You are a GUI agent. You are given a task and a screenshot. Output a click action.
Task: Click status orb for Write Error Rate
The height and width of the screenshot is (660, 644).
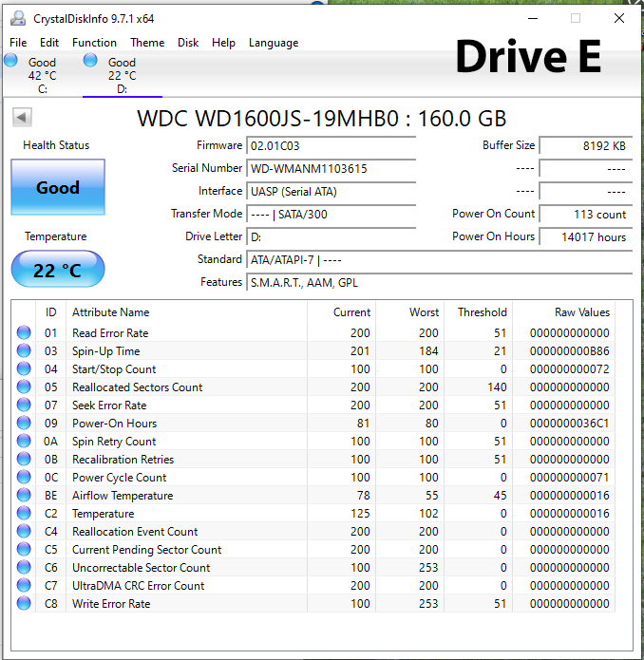[x=24, y=604]
